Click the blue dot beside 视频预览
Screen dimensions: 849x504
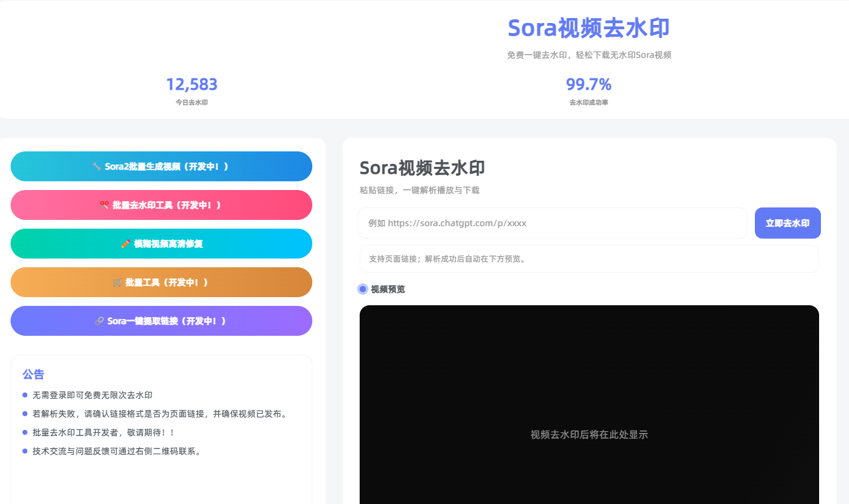pyautogui.click(x=363, y=289)
